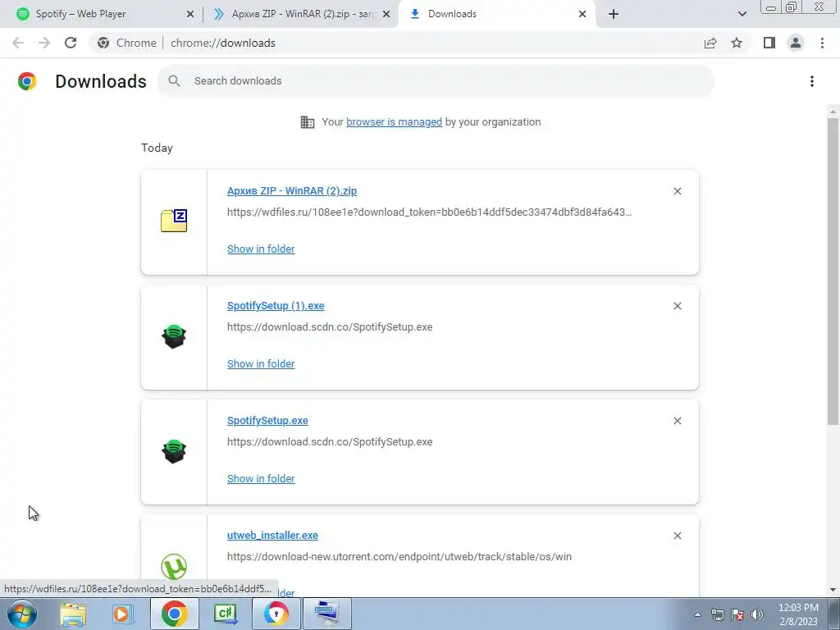Viewport: 840px width, 630px height.
Task: Remove Архив ZIP - WinRAR (2).zip from list
Action: pyautogui.click(x=678, y=191)
